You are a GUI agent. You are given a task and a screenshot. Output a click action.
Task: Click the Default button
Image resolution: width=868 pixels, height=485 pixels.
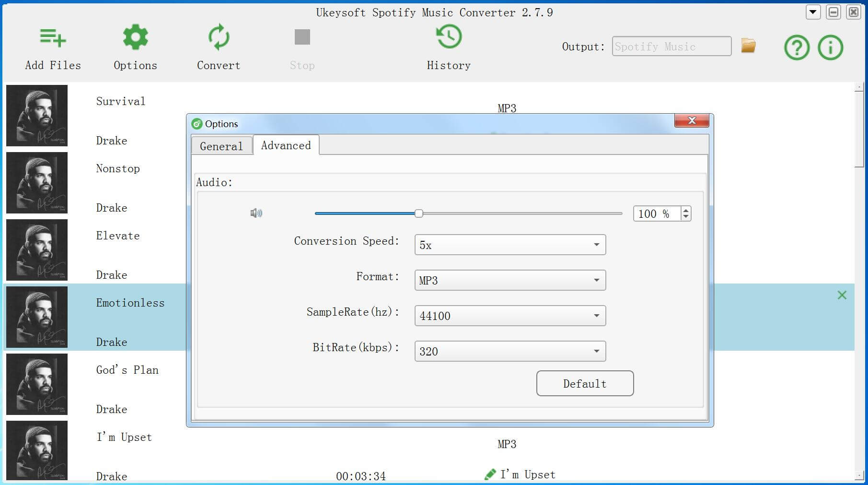click(x=585, y=383)
